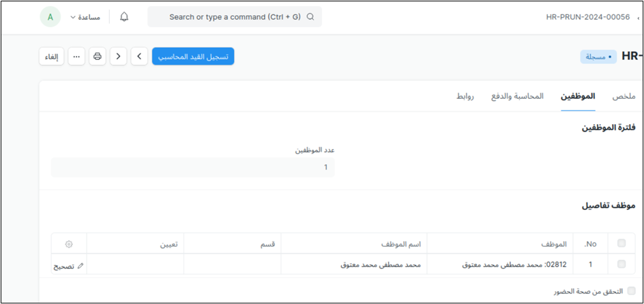This screenshot has height=304, width=644.
Task: Click the search magnifier icon
Action: pyautogui.click(x=310, y=17)
